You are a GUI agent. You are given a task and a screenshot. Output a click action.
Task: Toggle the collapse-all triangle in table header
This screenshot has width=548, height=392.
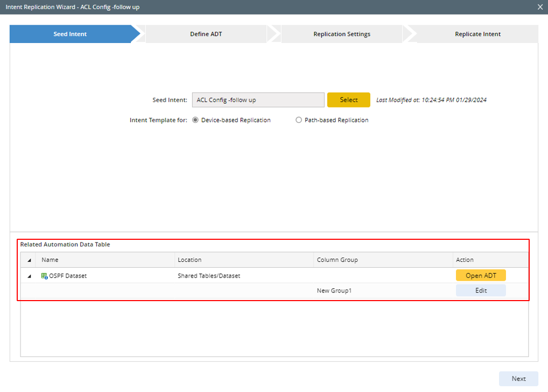(29, 260)
